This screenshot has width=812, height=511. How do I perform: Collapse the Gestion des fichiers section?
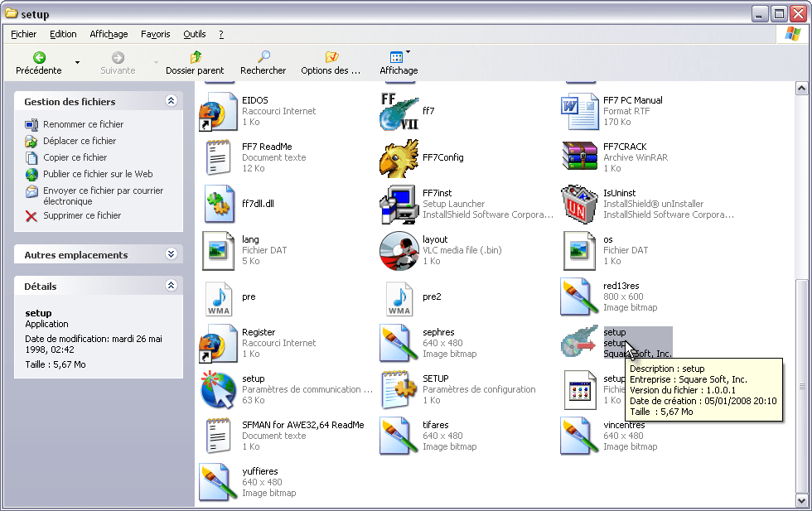click(x=172, y=100)
